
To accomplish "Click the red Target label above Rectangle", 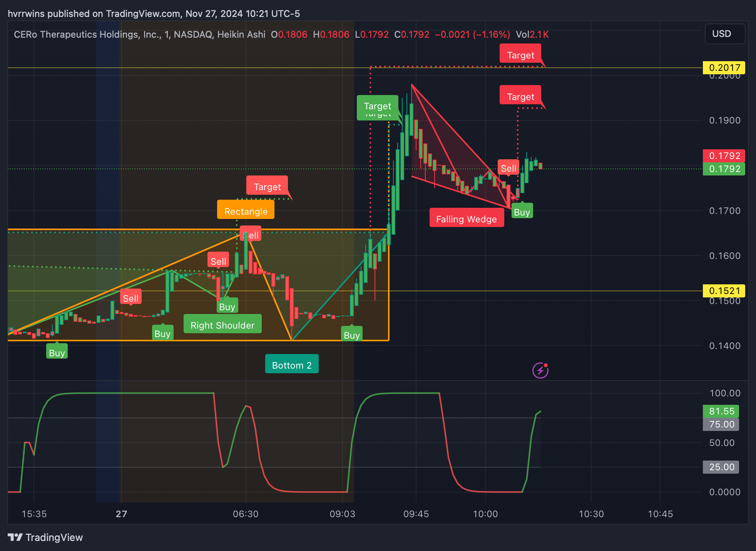I will (267, 185).
